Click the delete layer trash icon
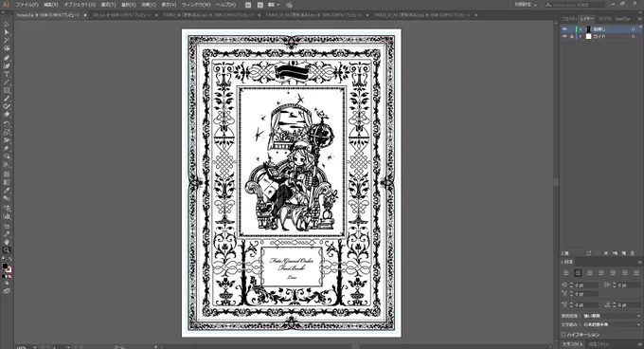644x349 pixels. (633, 253)
